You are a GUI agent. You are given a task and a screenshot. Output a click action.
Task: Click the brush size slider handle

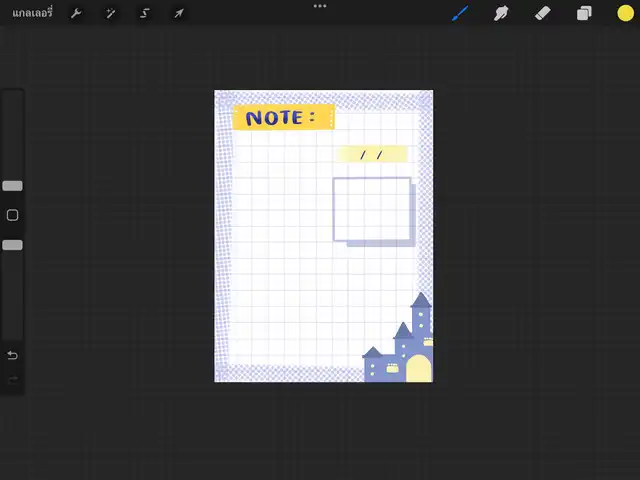click(12, 186)
